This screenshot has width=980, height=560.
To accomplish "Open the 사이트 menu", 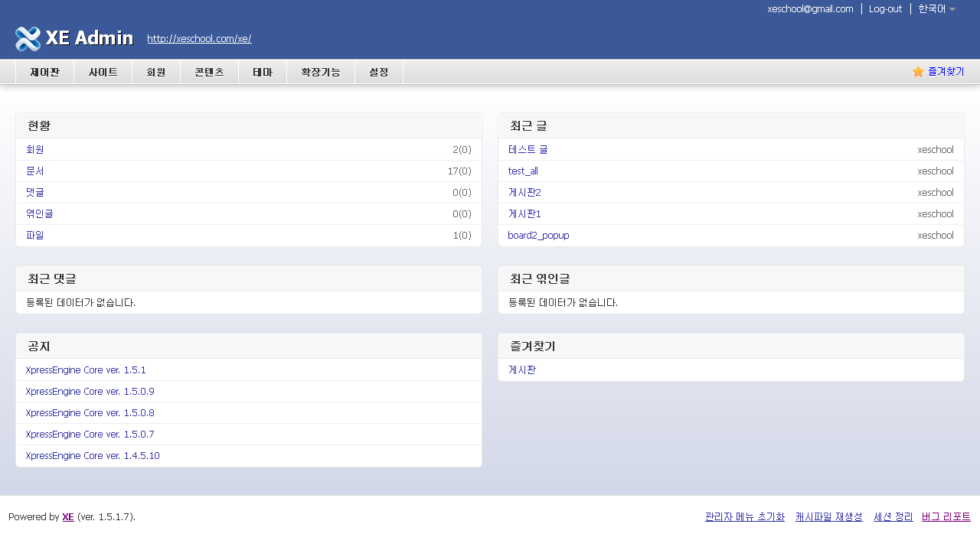I will [x=103, y=72].
